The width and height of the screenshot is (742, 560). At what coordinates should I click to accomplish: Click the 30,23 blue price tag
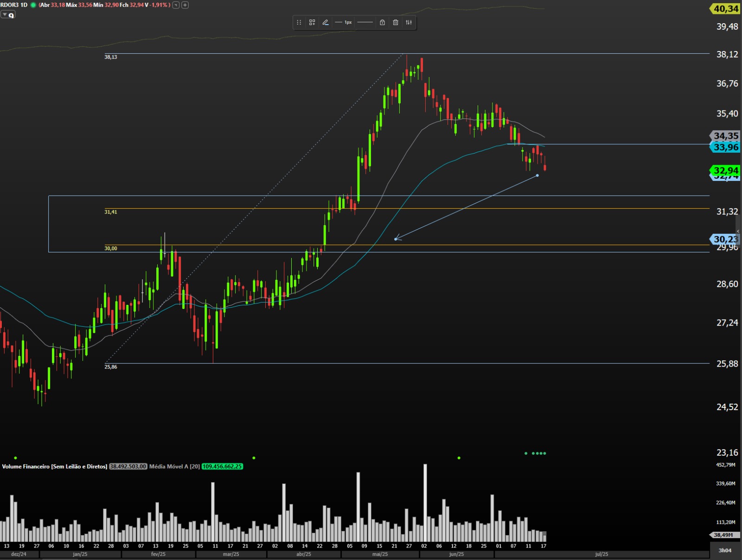coord(725,239)
